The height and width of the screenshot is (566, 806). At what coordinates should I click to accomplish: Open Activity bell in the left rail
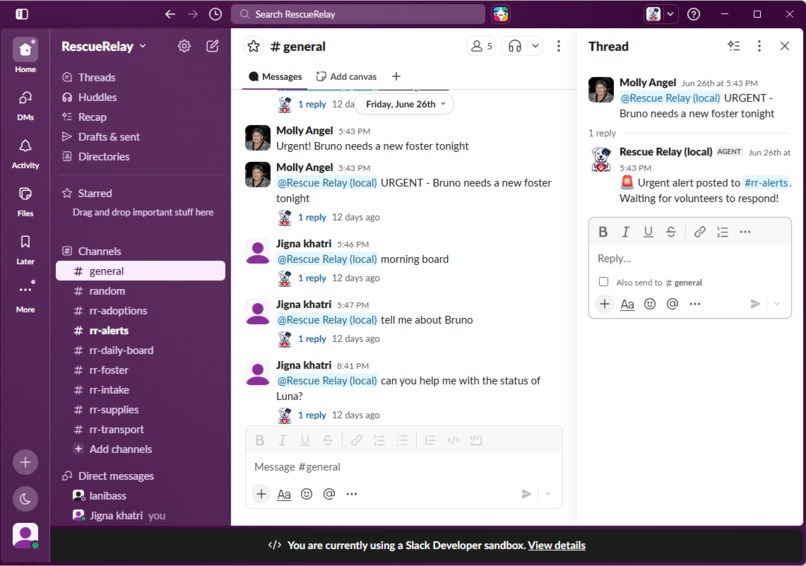tap(25, 153)
